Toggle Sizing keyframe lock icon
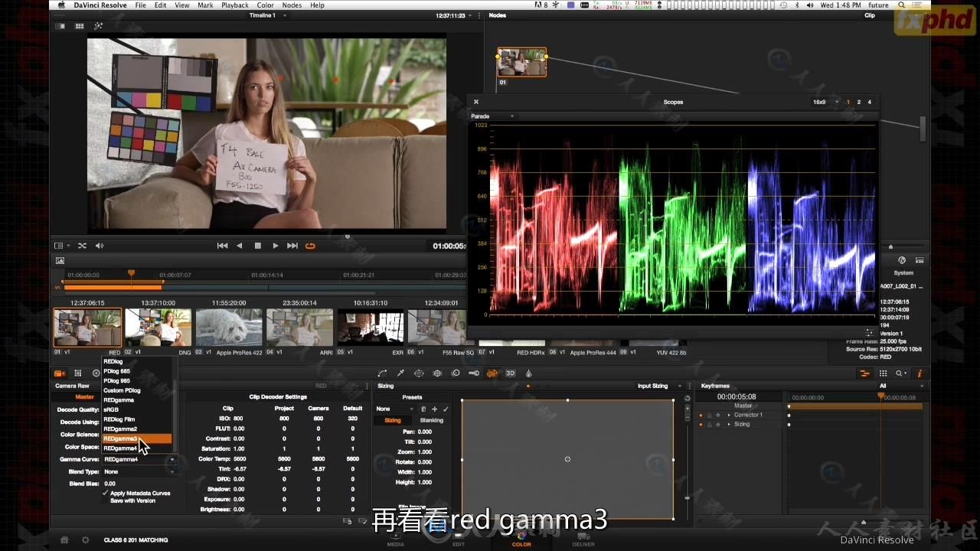The width and height of the screenshot is (980, 551). click(709, 424)
